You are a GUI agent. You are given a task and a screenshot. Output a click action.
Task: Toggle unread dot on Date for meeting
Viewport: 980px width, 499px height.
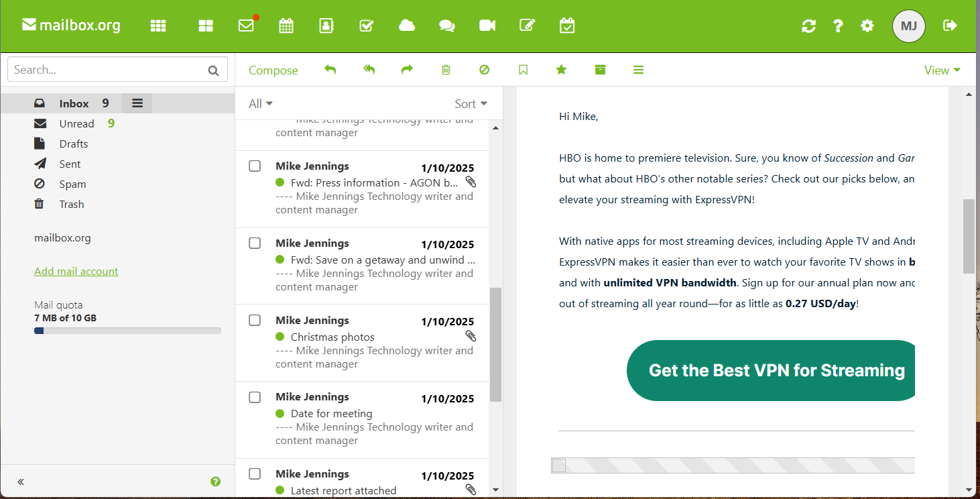[x=280, y=413]
